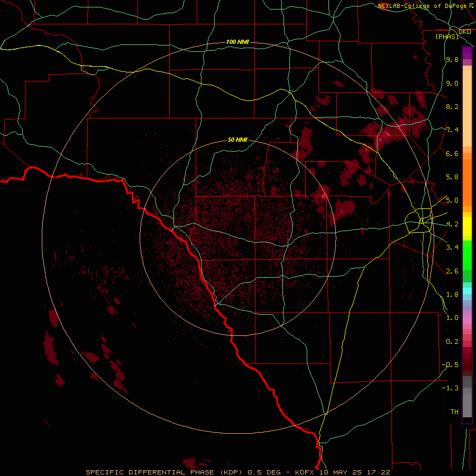Pick the cyan color bar segment
This screenshot has width=476, height=476.
(467, 291)
